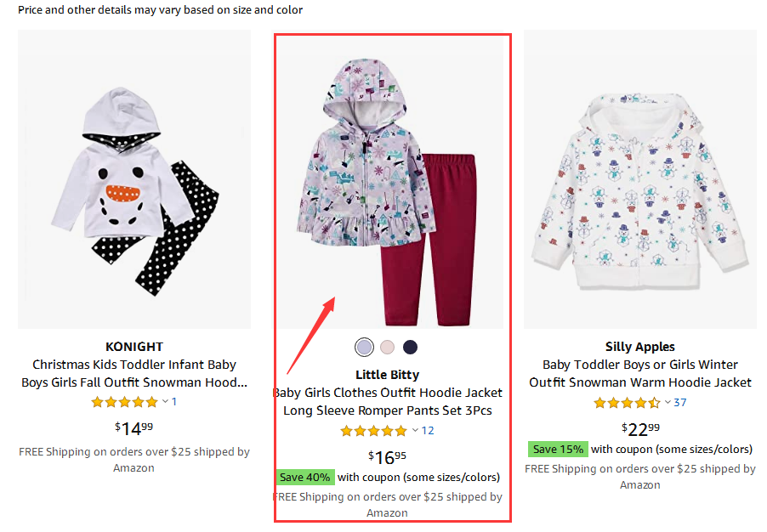Select the lavender color swatch

[x=364, y=347]
